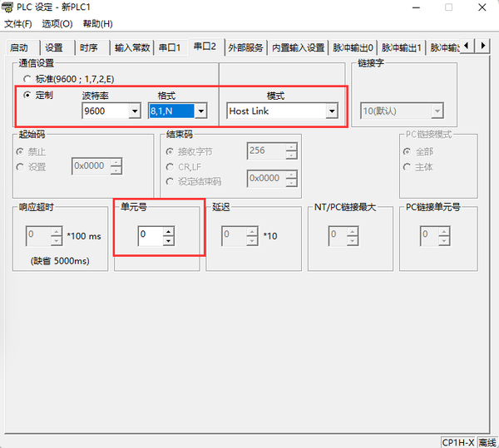The width and height of the screenshot is (499, 448).
Task: Click the 设定结束码 0x0000 field
Action: [x=267, y=179]
